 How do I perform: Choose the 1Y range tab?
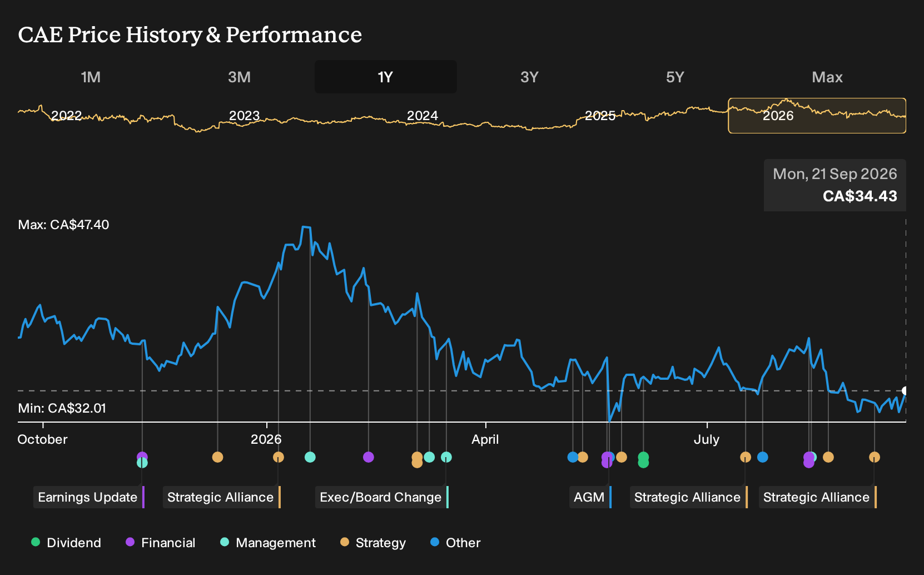pyautogui.click(x=385, y=77)
